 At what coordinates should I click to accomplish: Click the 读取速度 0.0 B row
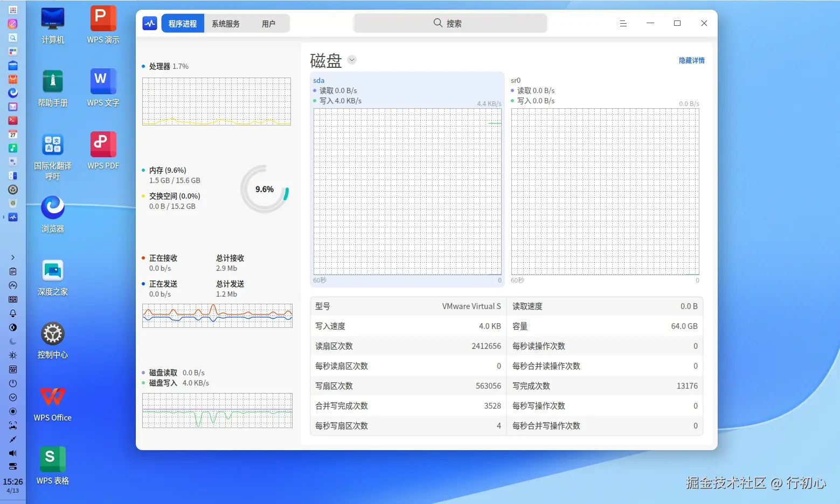point(605,306)
